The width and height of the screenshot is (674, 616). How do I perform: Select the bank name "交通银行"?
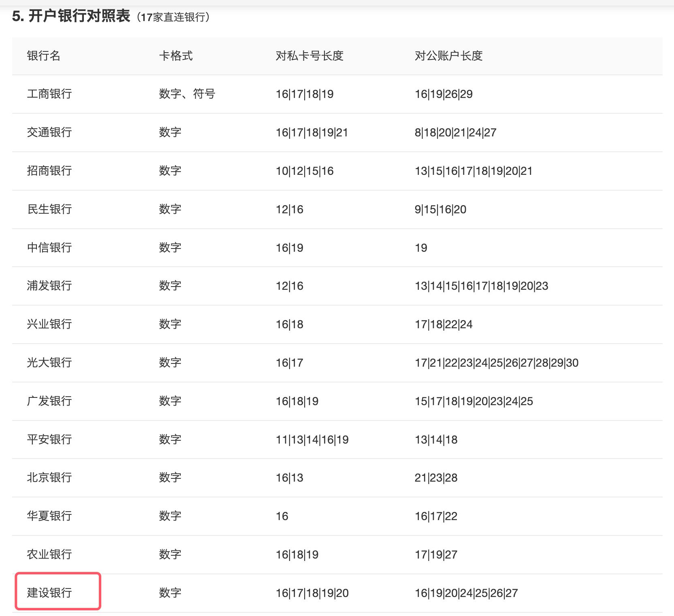[49, 132]
